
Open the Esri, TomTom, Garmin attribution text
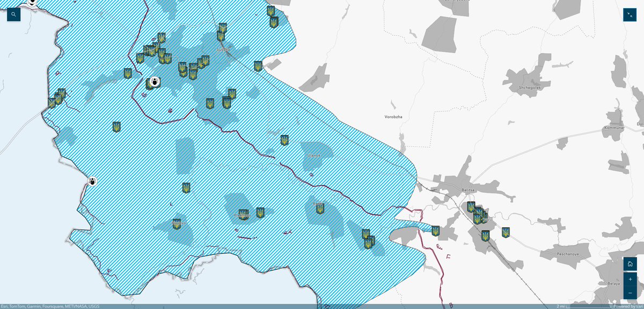click(50, 306)
